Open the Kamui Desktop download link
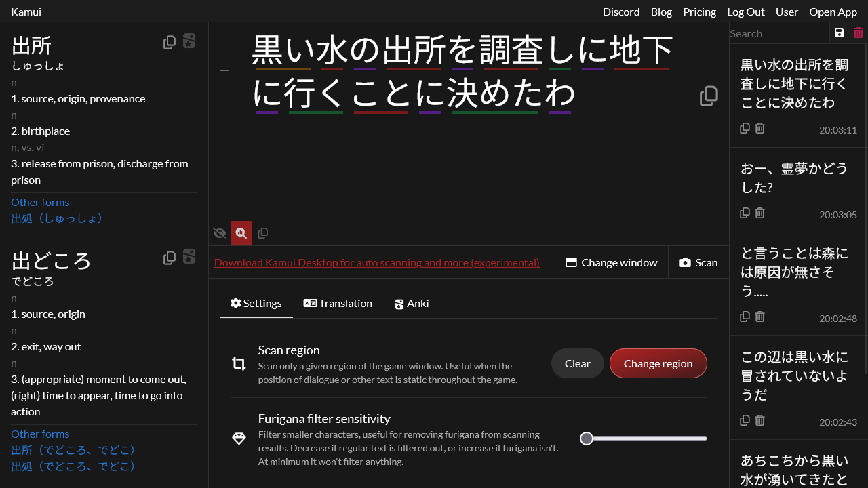Screen dimensions: 868x488 (x=377, y=262)
